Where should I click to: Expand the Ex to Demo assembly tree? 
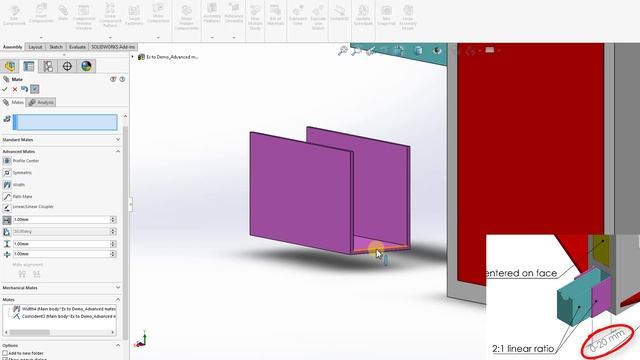click(133, 57)
